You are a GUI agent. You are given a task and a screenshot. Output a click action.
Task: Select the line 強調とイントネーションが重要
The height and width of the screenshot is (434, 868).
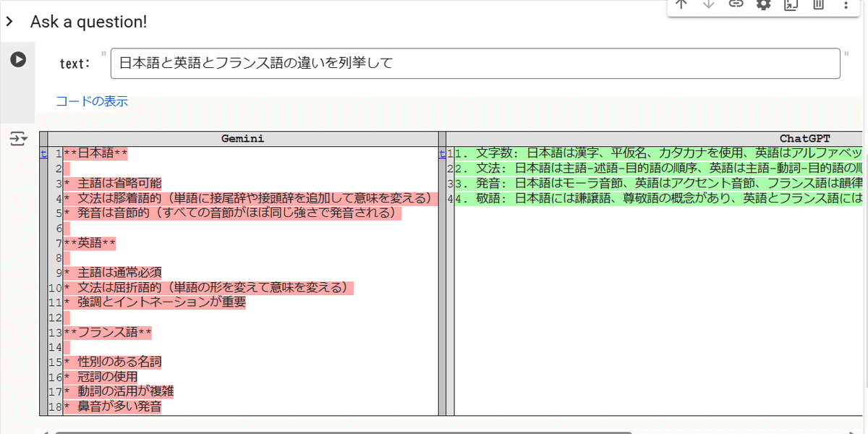pos(155,302)
